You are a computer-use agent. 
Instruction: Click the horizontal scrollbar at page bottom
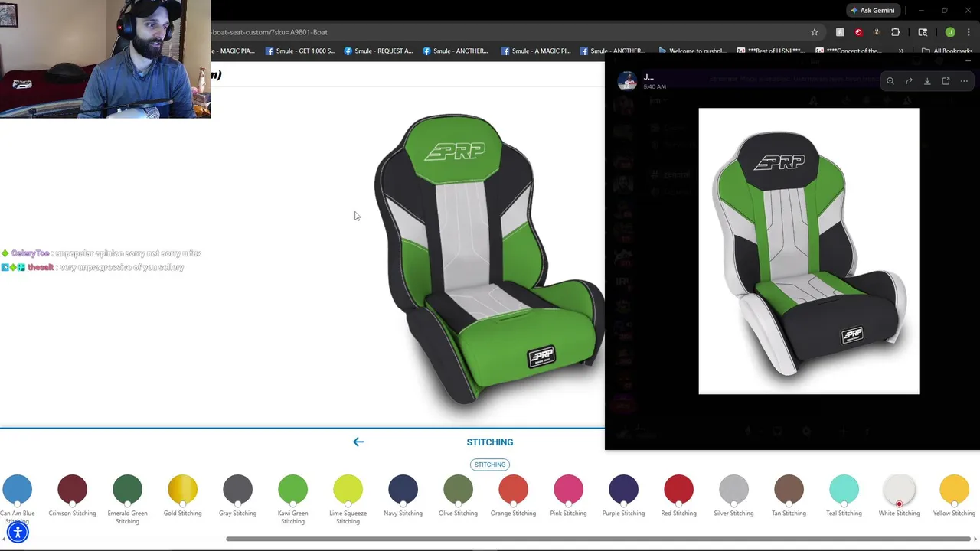[599, 539]
